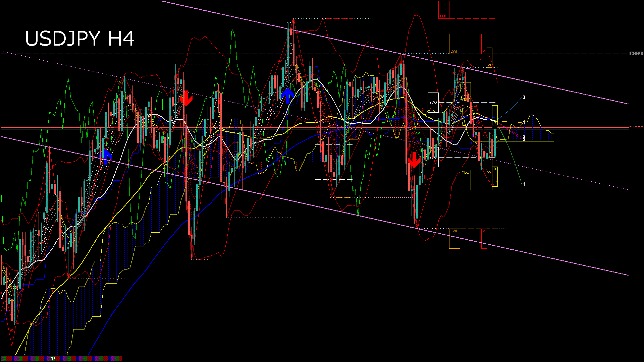The height and width of the screenshot is (362, 644).
Task: Click the 160.018 price tag on the right axis
Action: click(636, 53)
